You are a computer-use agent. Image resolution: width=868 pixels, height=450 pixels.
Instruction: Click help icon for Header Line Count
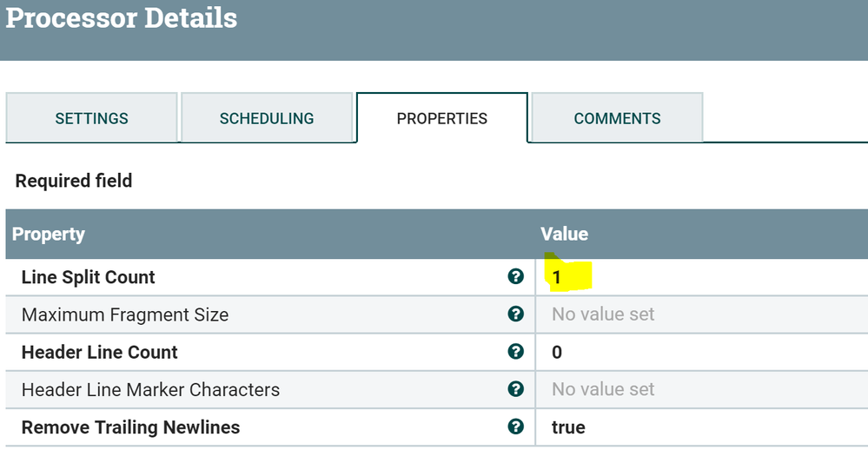(516, 352)
